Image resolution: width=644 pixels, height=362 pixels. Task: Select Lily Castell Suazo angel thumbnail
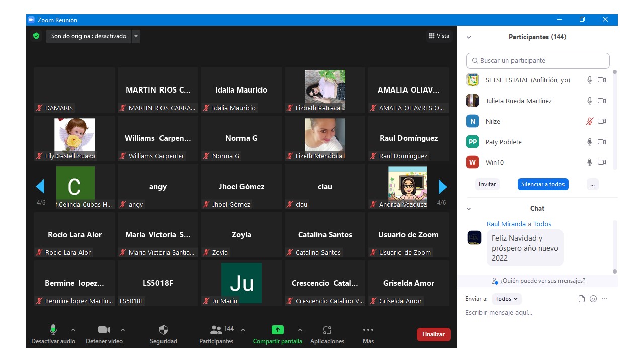click(74, 138)
